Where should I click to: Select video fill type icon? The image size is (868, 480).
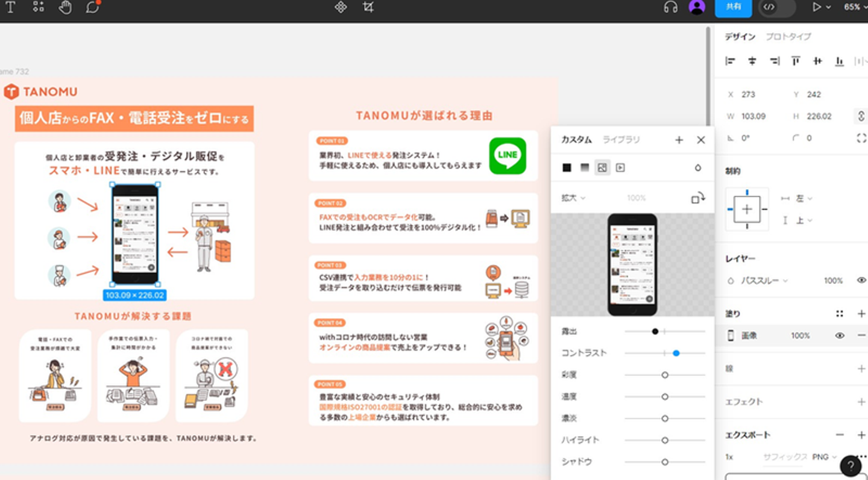tap(620, 167)
